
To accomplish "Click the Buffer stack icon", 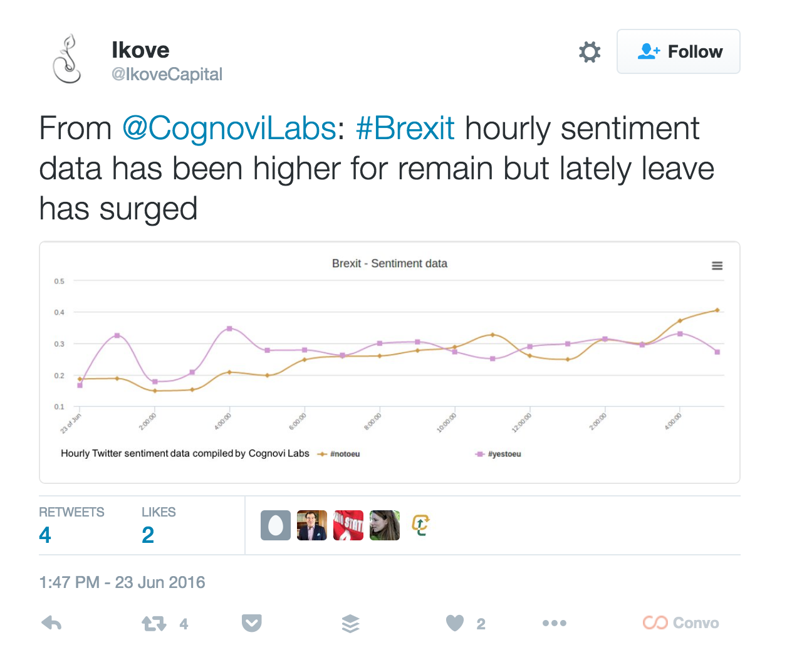I will click(351, 623).
